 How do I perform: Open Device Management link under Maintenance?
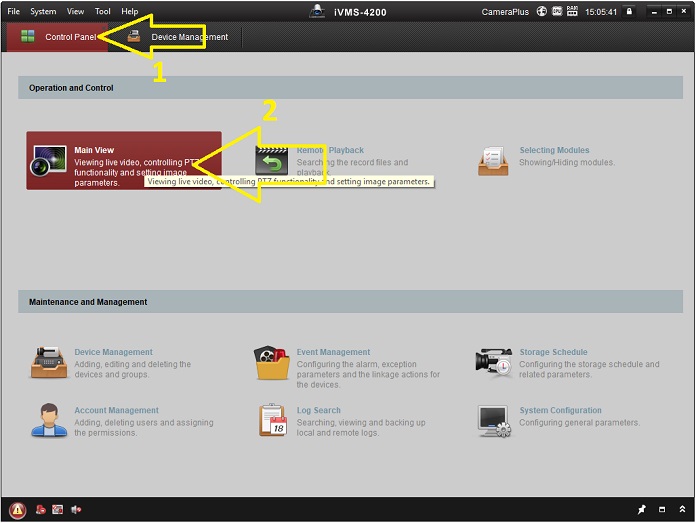point(113,352)
